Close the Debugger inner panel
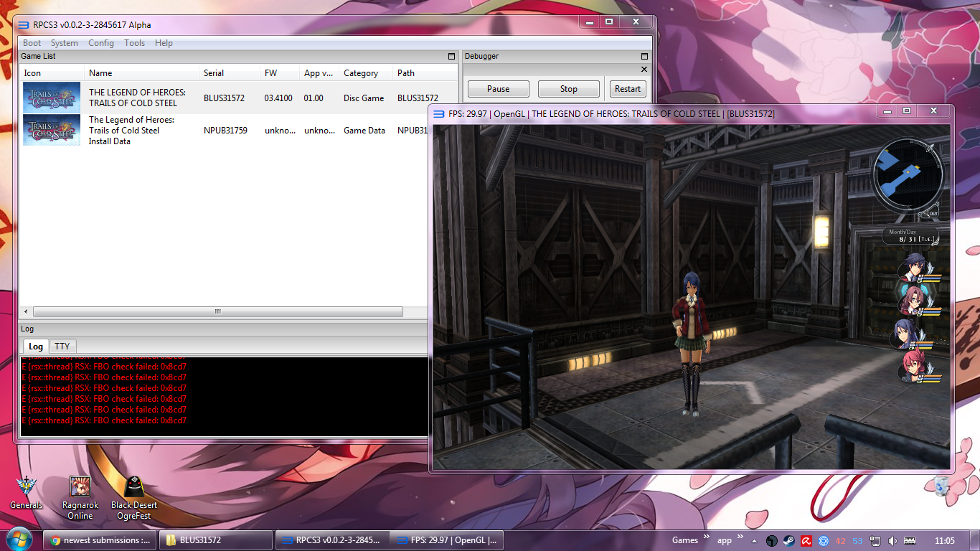 click(644, 70)
